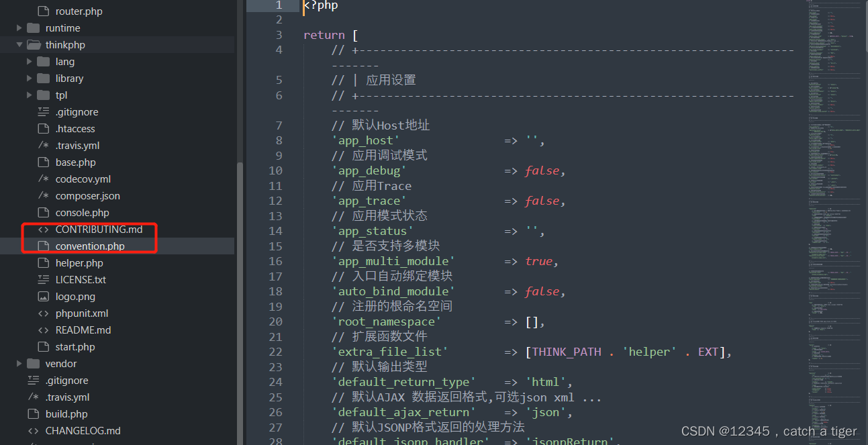
Task: Open helper.php from the file tree
Action: tap(79, 263)
